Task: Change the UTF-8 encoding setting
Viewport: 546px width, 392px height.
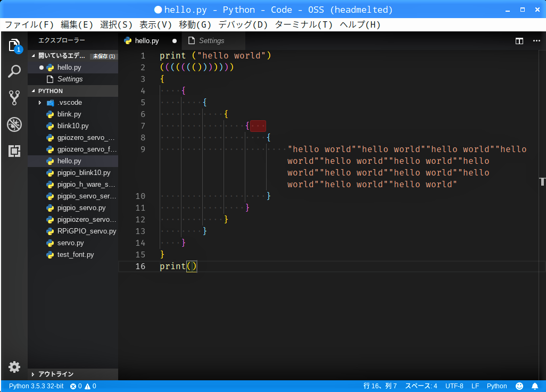Action: [x=454, y=386]
